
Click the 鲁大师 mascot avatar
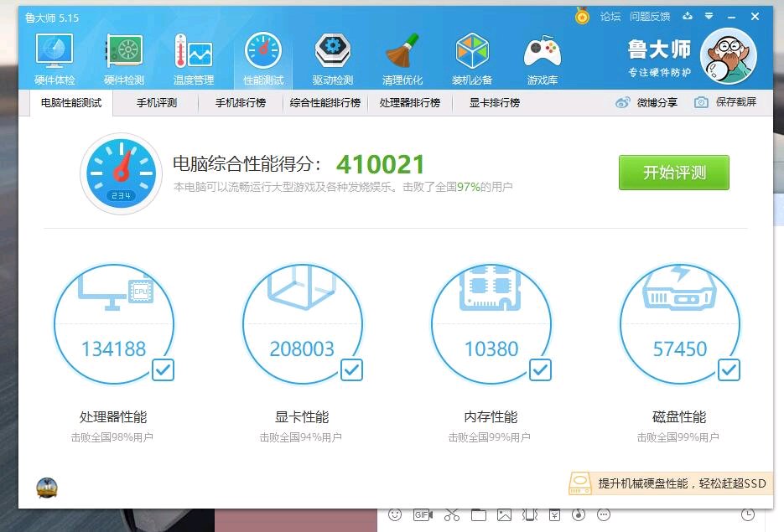pyautogui.click(x=729, y=56)
